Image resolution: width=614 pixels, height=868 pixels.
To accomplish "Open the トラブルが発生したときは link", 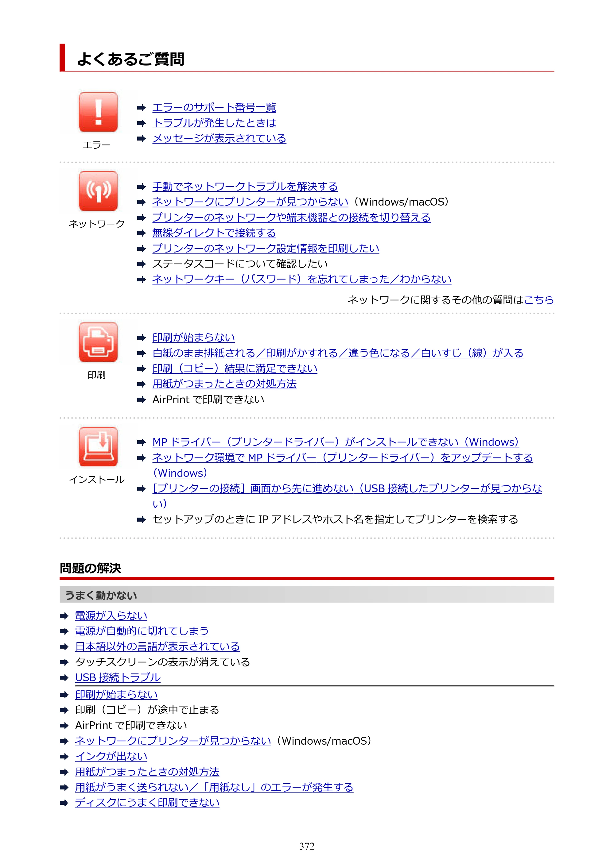I will click(x=214, y=123).
